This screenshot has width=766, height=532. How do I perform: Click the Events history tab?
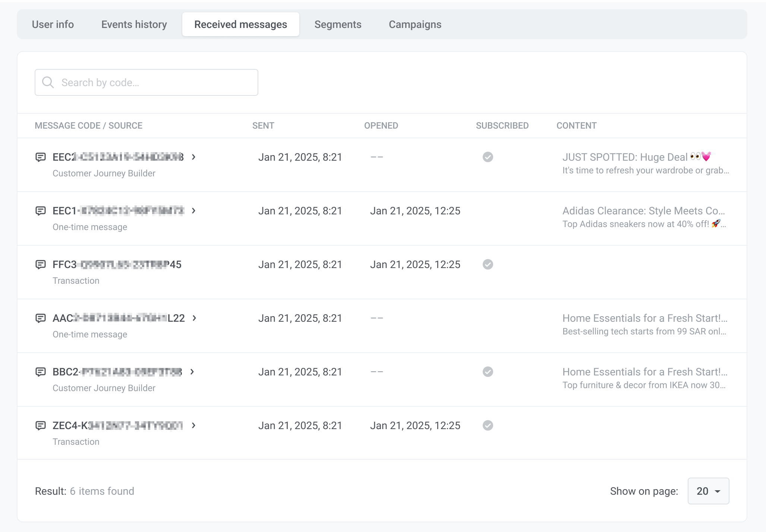point(134,24)
